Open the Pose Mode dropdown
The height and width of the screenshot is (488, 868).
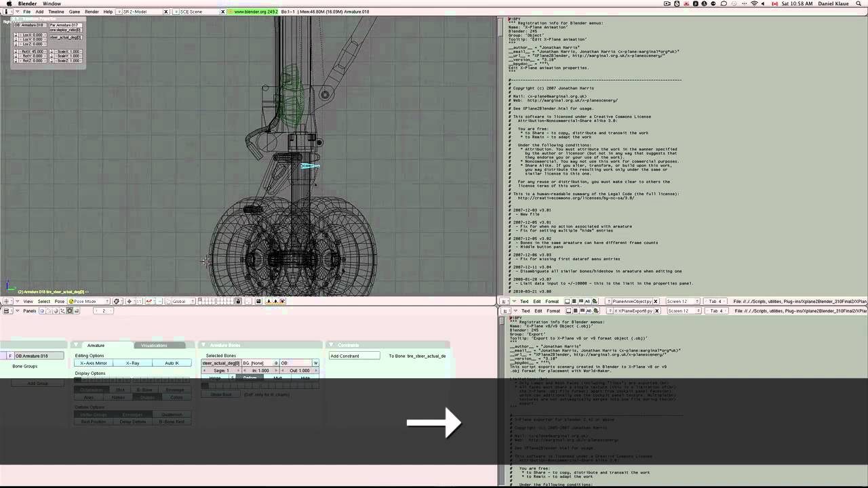click(x=90, y=301)
